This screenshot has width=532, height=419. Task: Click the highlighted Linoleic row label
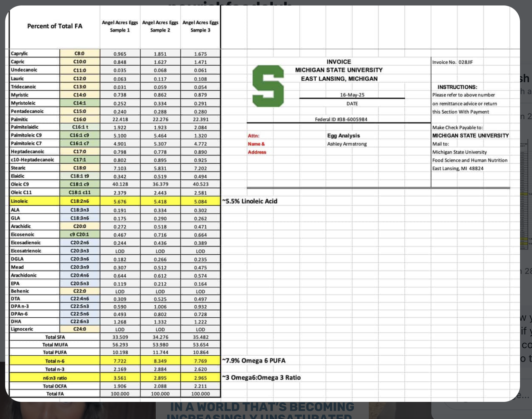(x=20, y=201)
